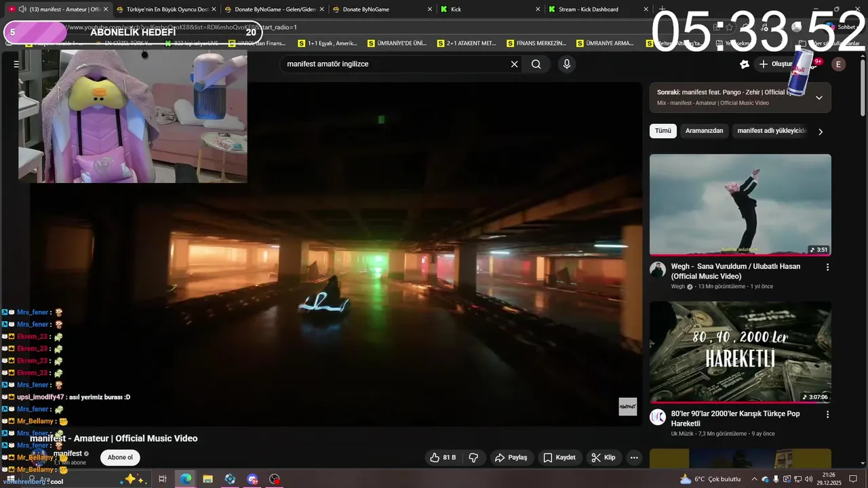Open the 2+1 ATAKENT MET bookmark
This screenshot has height=488, width=868.
(x=467, y=43)
